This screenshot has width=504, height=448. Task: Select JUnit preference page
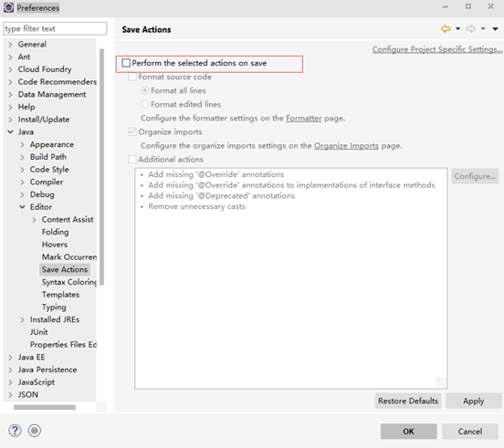pyautogui.click(x=38, y=332)
